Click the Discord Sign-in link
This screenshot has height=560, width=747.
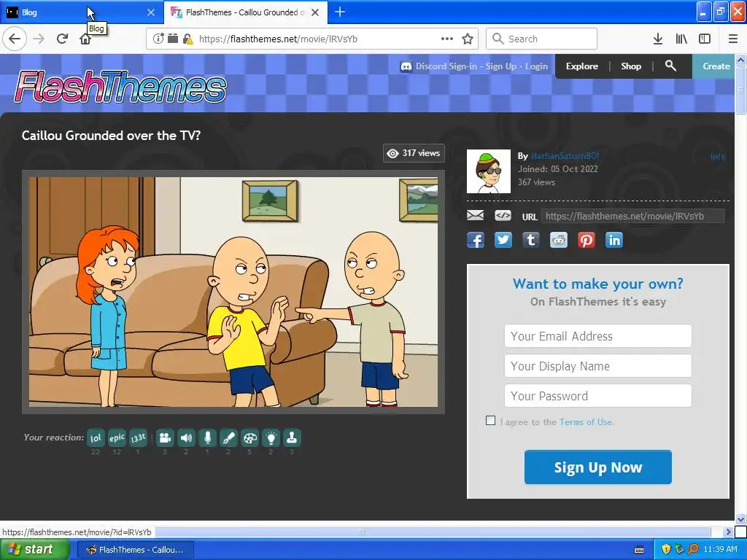(446, 66)
